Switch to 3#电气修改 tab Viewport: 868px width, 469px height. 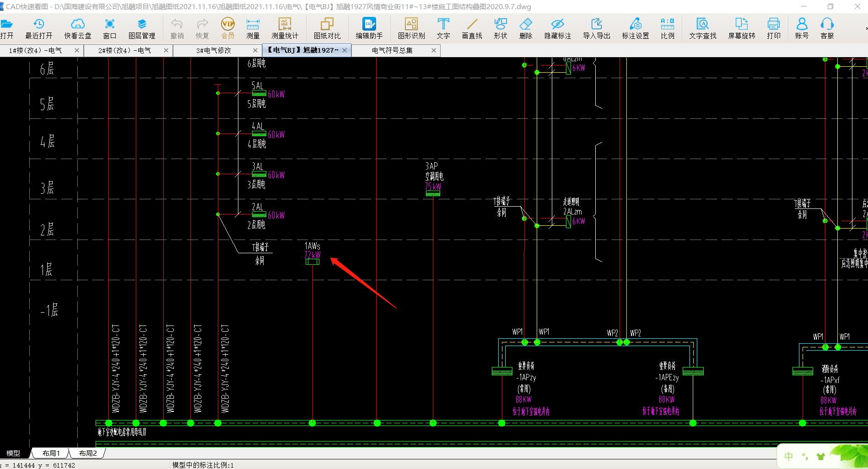[214, 50]
